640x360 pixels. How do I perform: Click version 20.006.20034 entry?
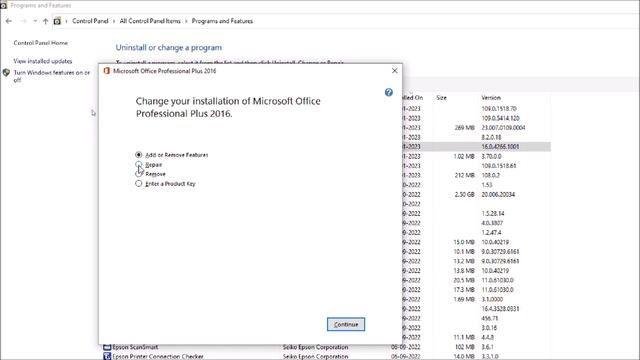point(498,194)
